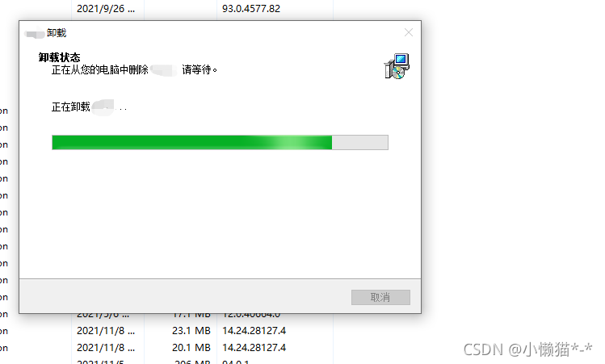Click the 卸载状态 heading

coord(60,57)
